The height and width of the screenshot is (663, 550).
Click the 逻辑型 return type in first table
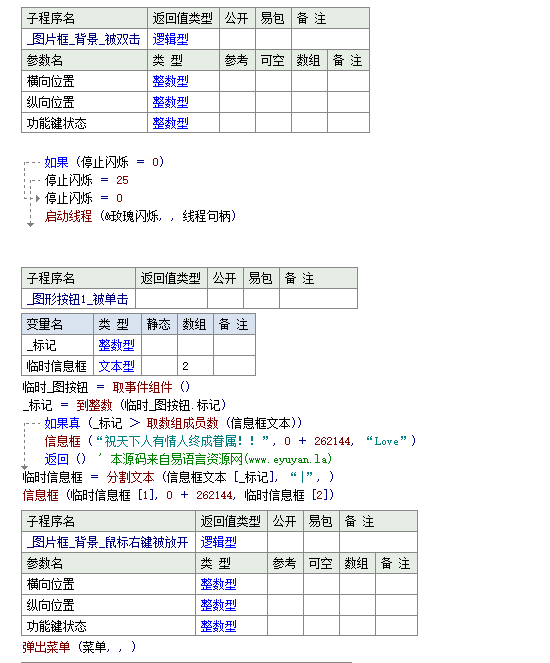(170, 39)
